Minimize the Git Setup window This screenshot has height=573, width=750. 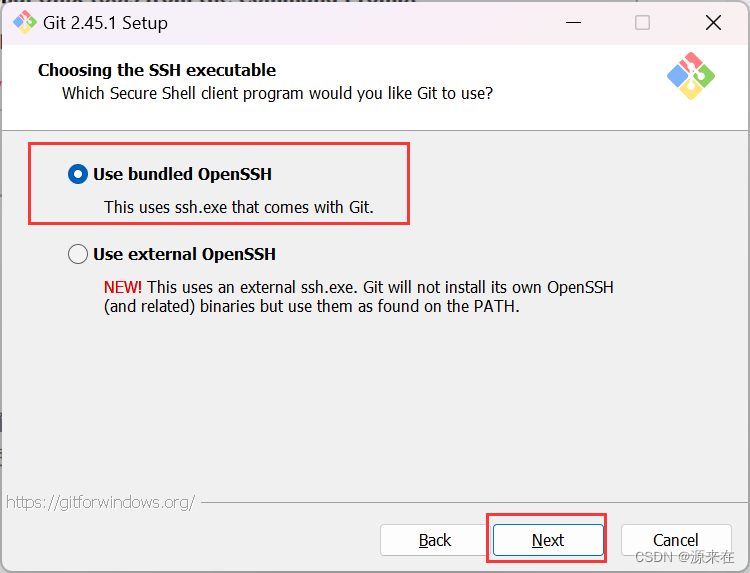click(573, 22)
